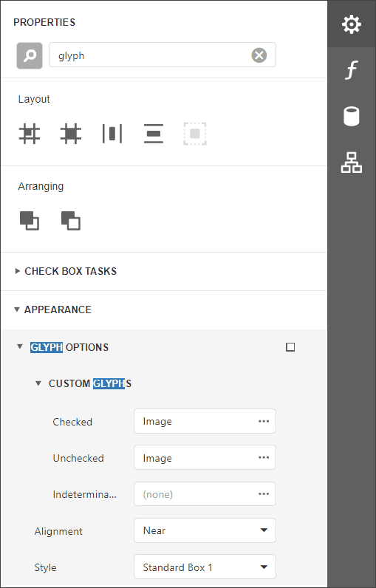
Task: Open the Alignment dropdown showing Near
Action: [x=205, y=530]
